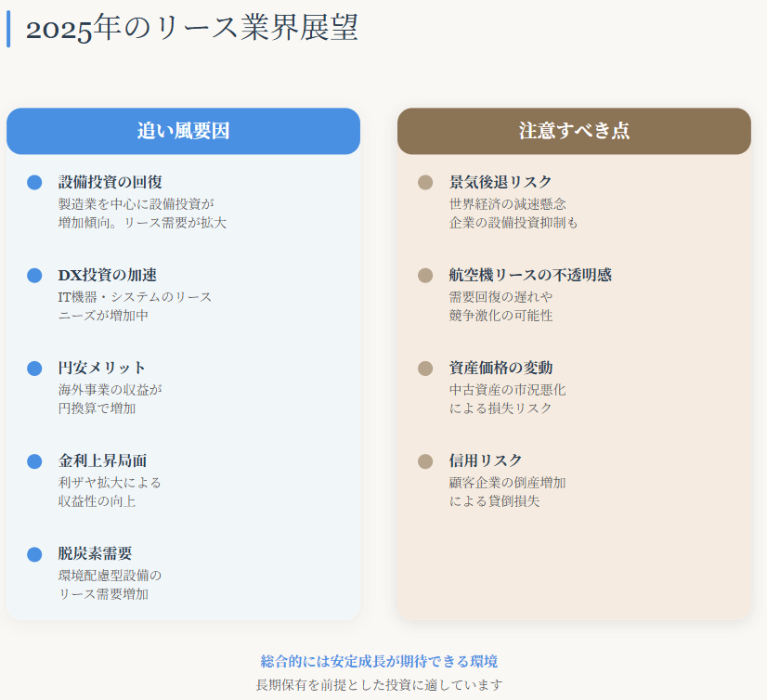Click the blue bullet beside 設備投資の回復
The width and height of the screenshot is (767, 700).
point(34,183)
